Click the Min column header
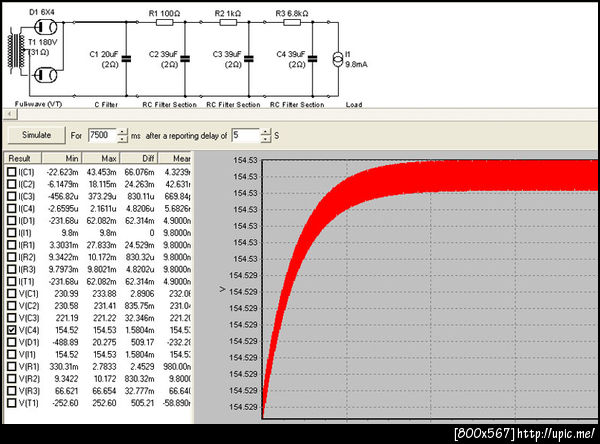The width and height of the screenshot is (600, 444). (62, 158)
